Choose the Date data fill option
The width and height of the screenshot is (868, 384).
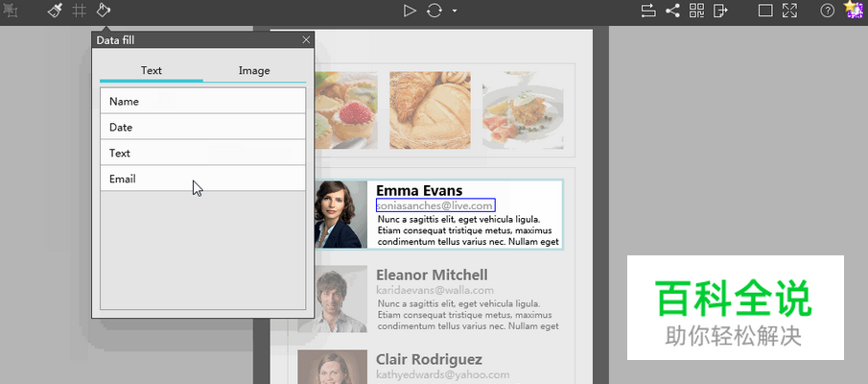tap(202, 127)
